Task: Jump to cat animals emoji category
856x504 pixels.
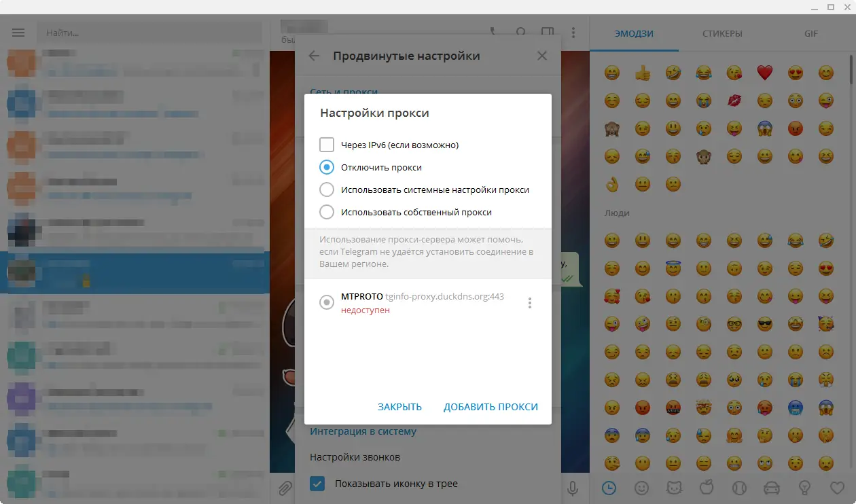Action: pyautogui.click(x=674, y=488)
